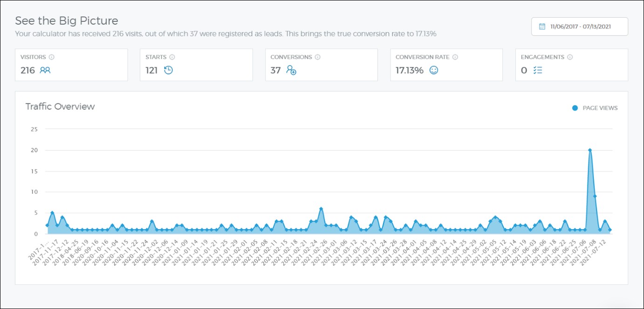Screen dimensions: 644x309
Task: Click the info icon next to ENGAGEMENTS
Action: 570,57
